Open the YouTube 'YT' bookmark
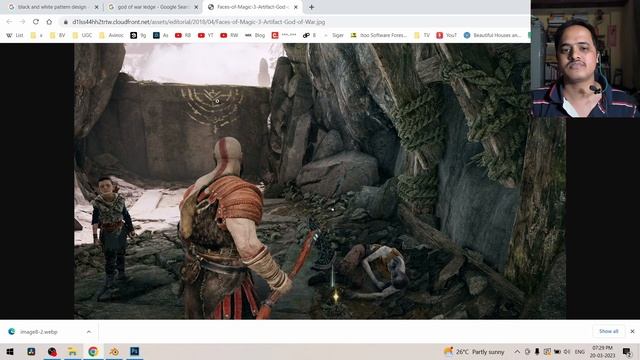The width and height of the screenshot is (640, 360). pyautogui.click(x=206, y=36)
